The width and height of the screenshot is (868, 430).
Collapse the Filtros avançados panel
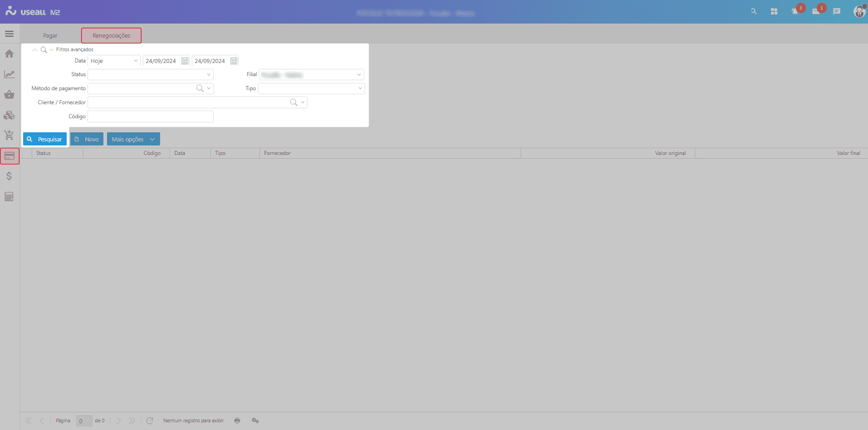[x=35, y=50]
